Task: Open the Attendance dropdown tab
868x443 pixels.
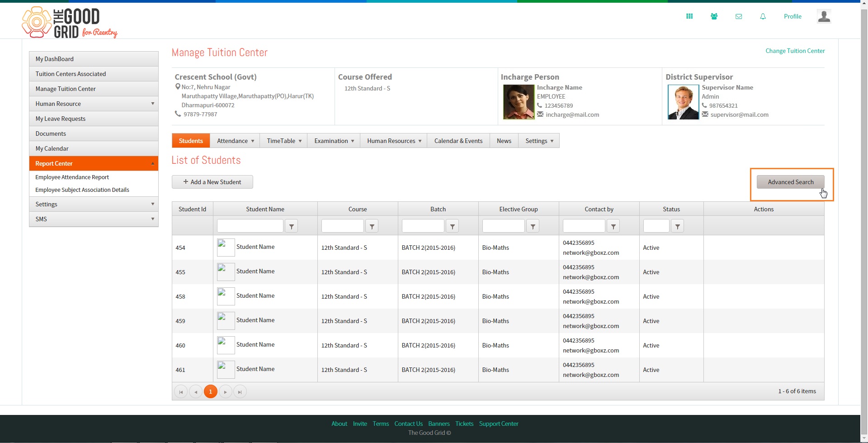Action: coord(235,141)
